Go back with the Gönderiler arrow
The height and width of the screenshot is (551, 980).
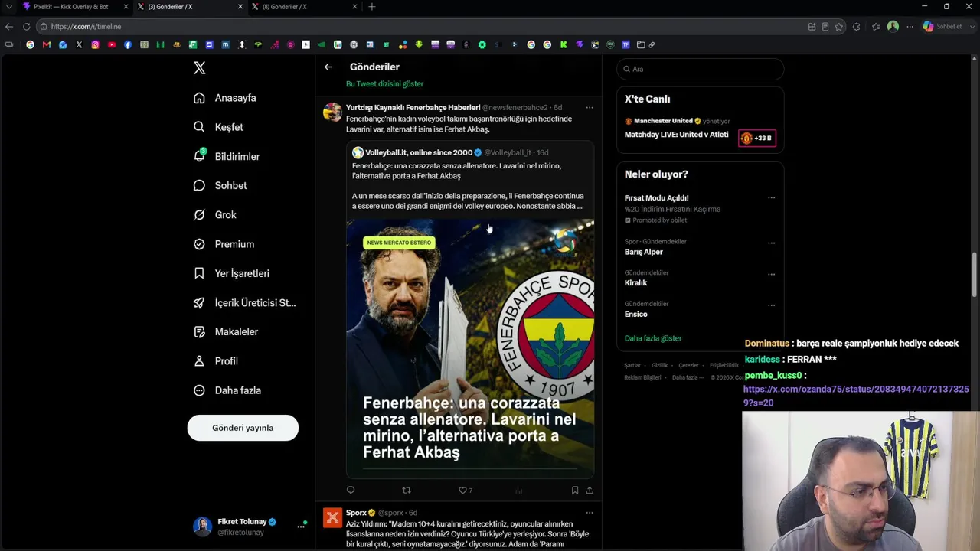(328, 67)
